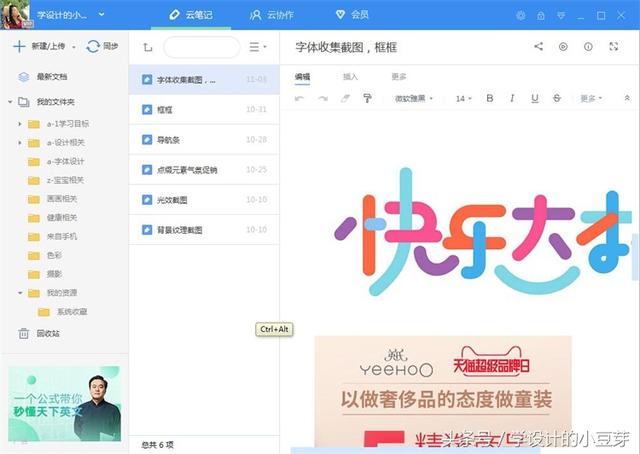Screen dimensions: 640x454
Task: Open the 光效截图 note
Action: (204, 200)
